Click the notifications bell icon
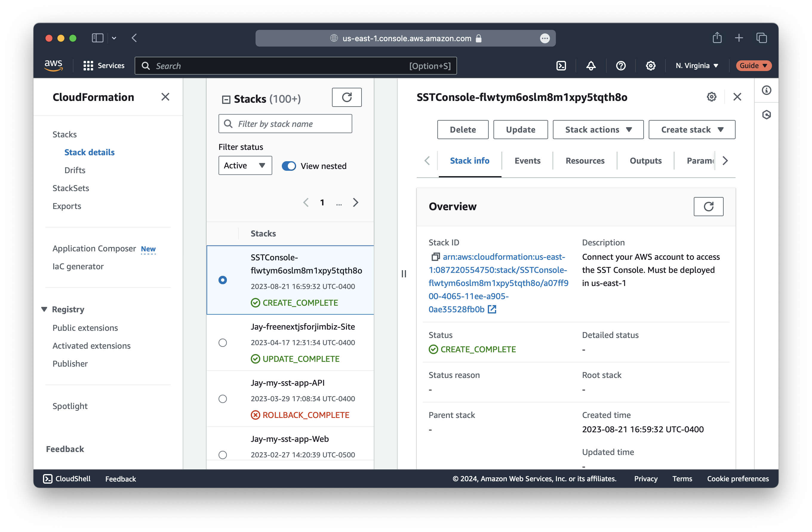This screenshot has height=532, width=812. tap(591, 65)
